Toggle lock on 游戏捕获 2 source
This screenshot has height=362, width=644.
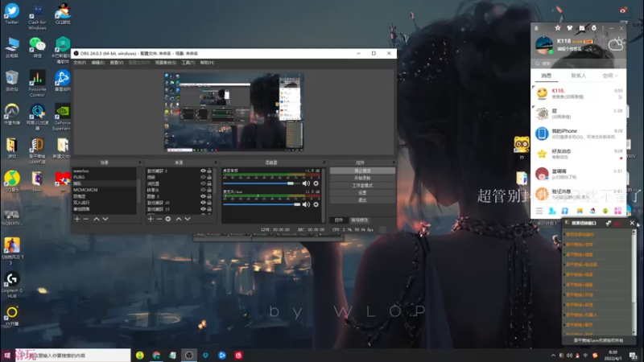point(209,171)
